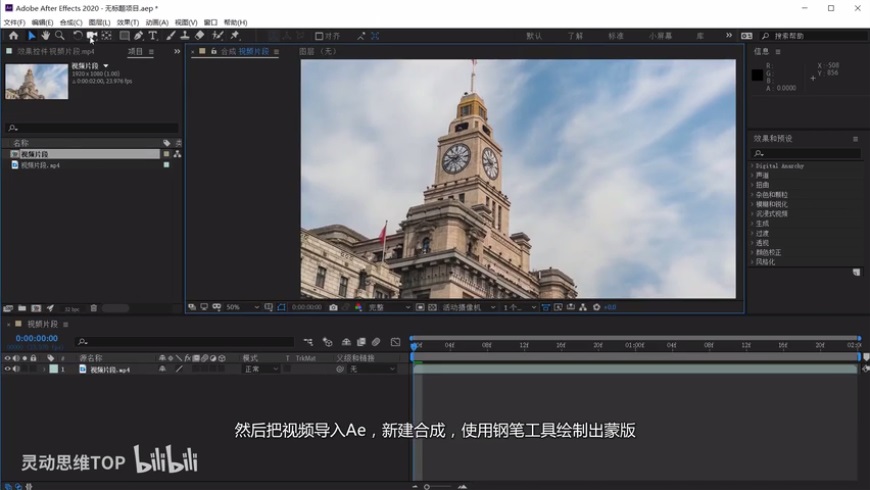Toggle the Frame Blending switch in timeline
The width and height of the screenshot is (870, 490).
click(361, 342)
